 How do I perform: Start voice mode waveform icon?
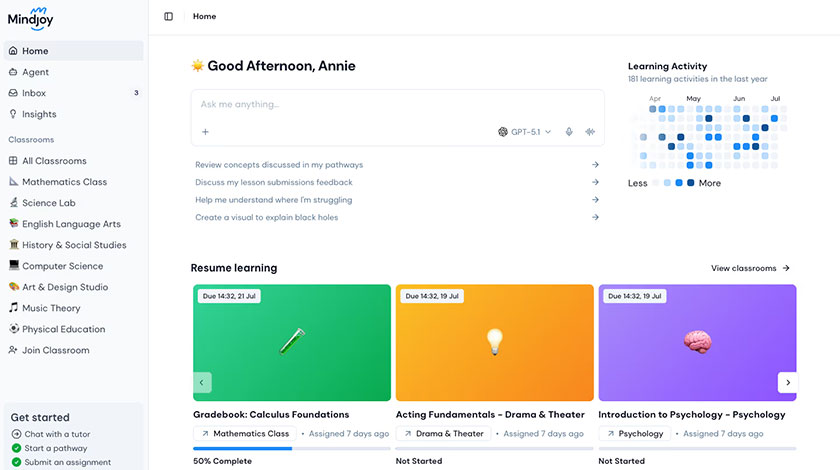tap(590, 132)
